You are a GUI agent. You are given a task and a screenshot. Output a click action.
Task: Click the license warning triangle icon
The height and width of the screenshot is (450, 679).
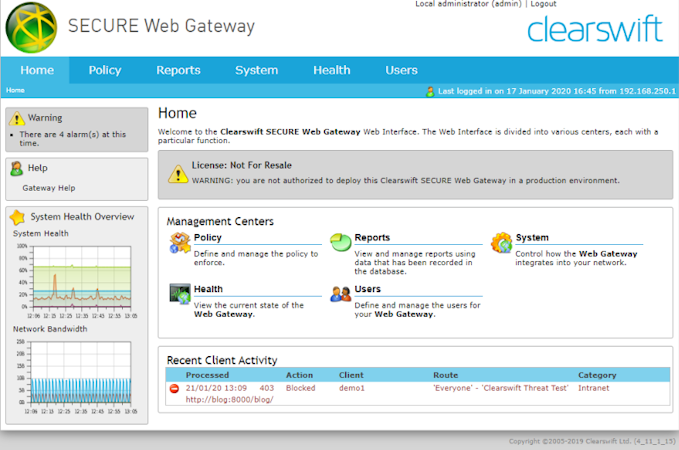[178, 174]
